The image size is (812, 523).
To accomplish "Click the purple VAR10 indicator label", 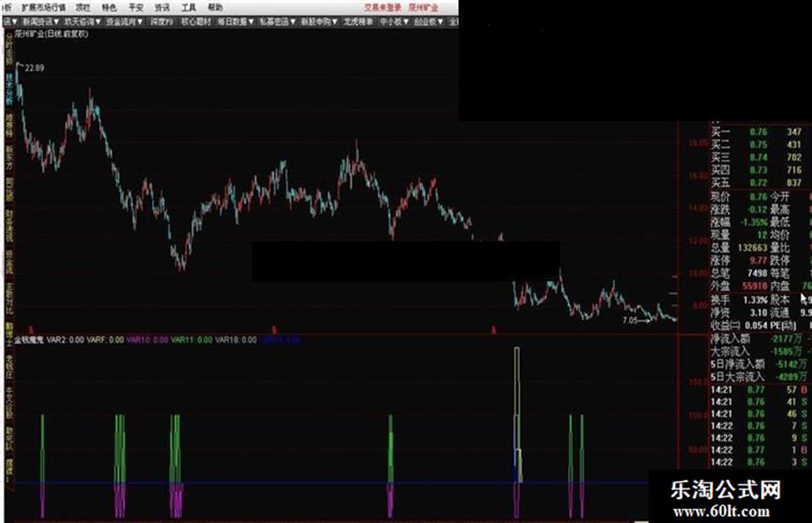I will tap(147, 340).
